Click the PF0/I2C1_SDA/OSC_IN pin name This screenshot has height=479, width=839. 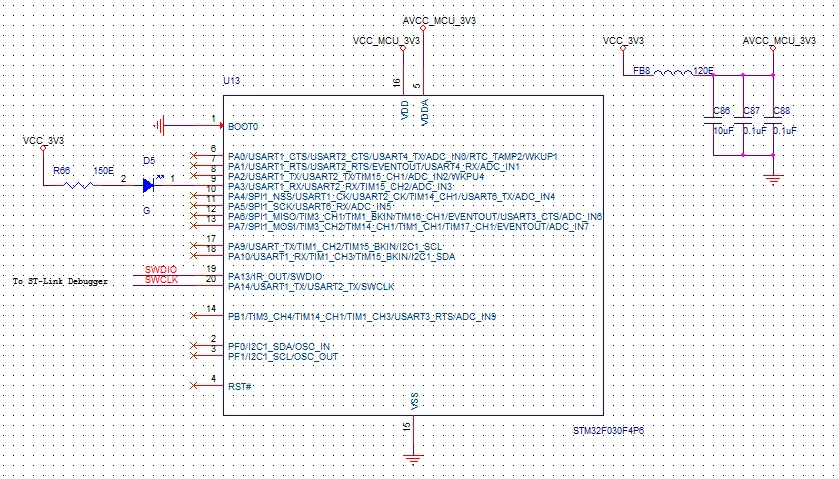(279, 346)
